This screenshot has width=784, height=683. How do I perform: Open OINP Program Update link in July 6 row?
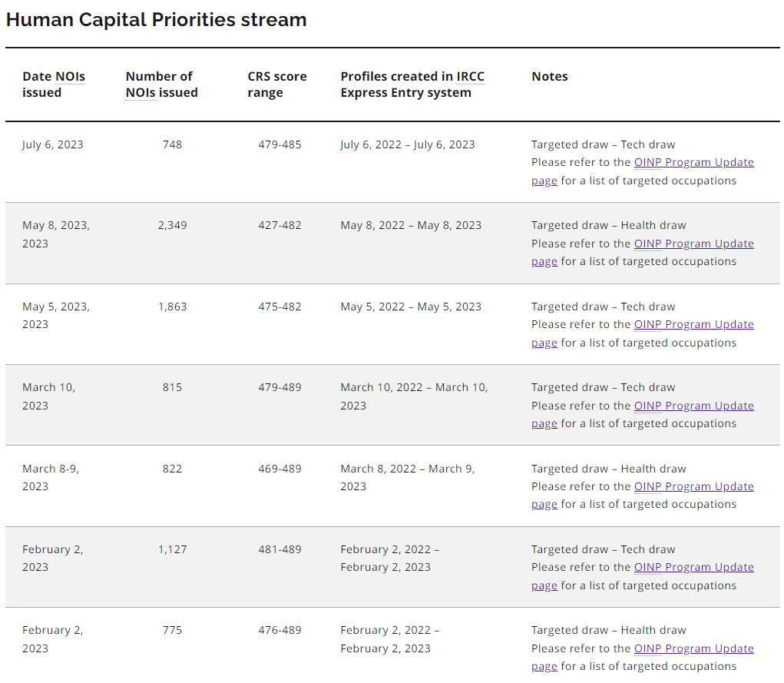pyautogui.click(x=693, y=163)
